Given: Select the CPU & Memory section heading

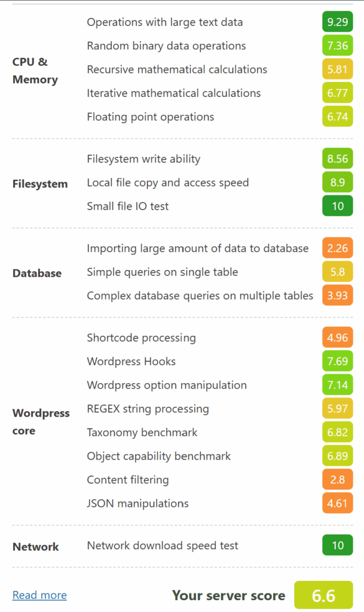Looking at the screenshot, I should 35,71.
